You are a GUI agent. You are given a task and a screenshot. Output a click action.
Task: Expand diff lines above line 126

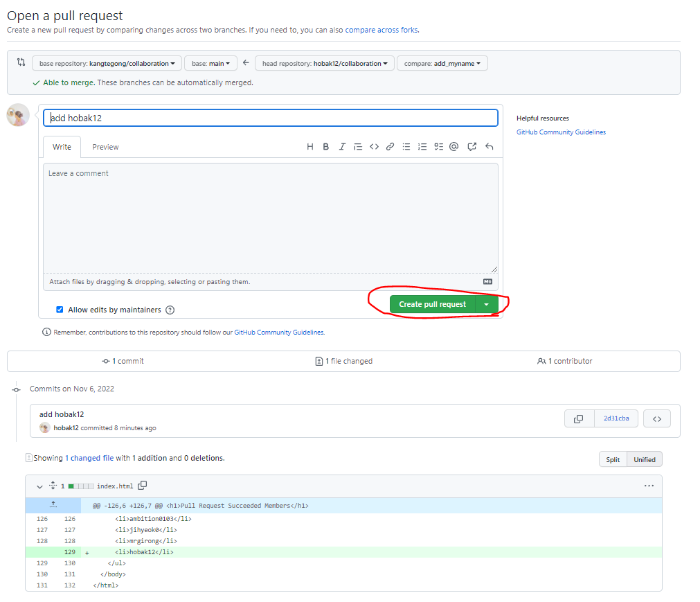53,505
